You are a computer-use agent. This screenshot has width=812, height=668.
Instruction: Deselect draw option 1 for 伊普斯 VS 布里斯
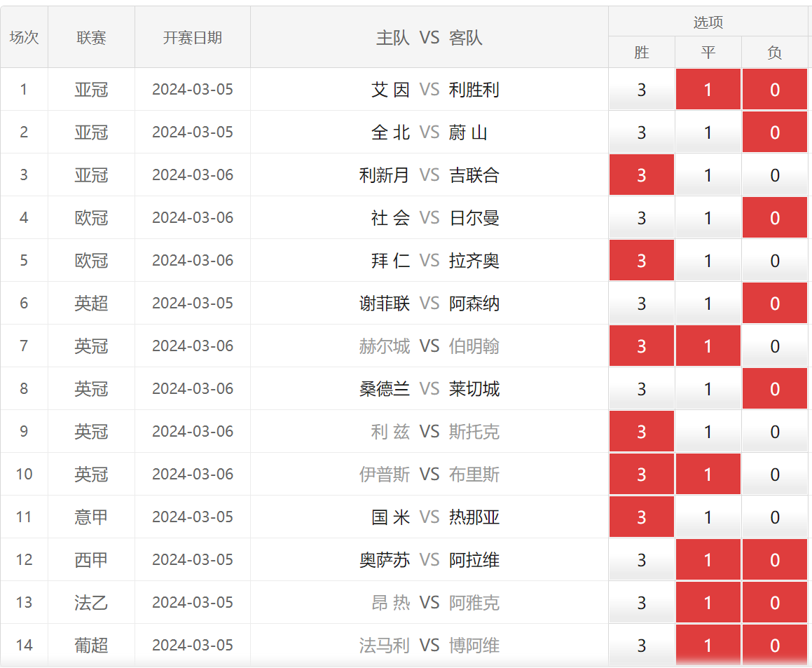(708, 474)
